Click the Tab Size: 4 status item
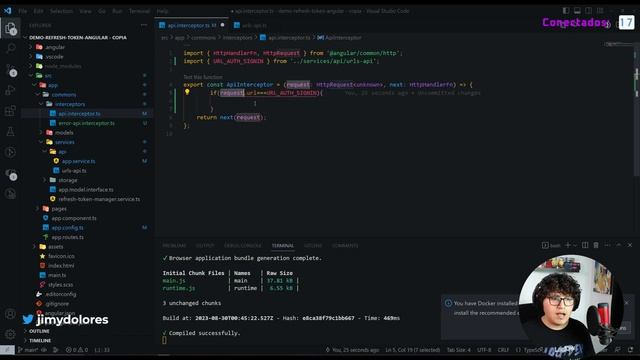Image resolution: width=640 pixels, height=360 pixels. point(458,350)
